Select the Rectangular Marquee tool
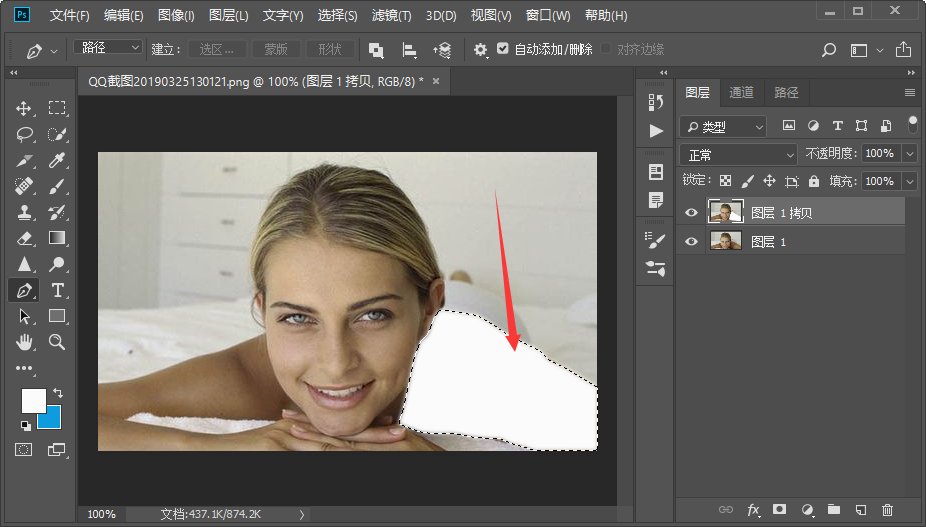926x527 pixels. click(57, 108)
